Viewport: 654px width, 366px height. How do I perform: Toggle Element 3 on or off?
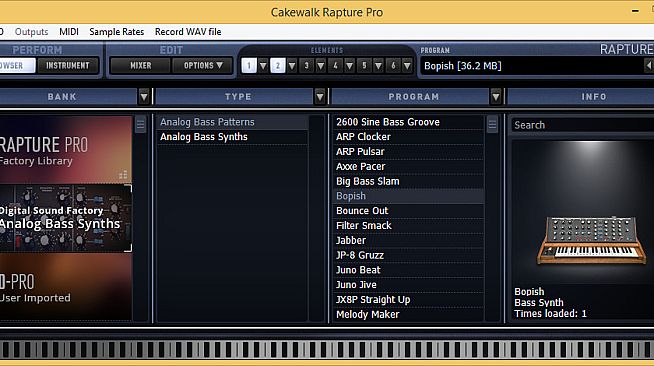tap(307, 65)
